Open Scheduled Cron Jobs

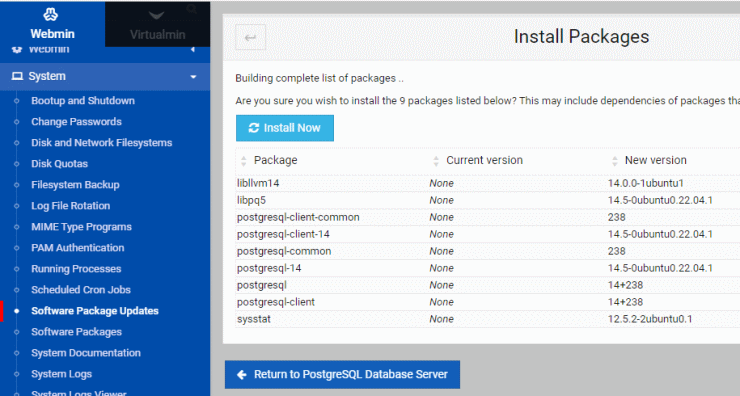[81, 290]
